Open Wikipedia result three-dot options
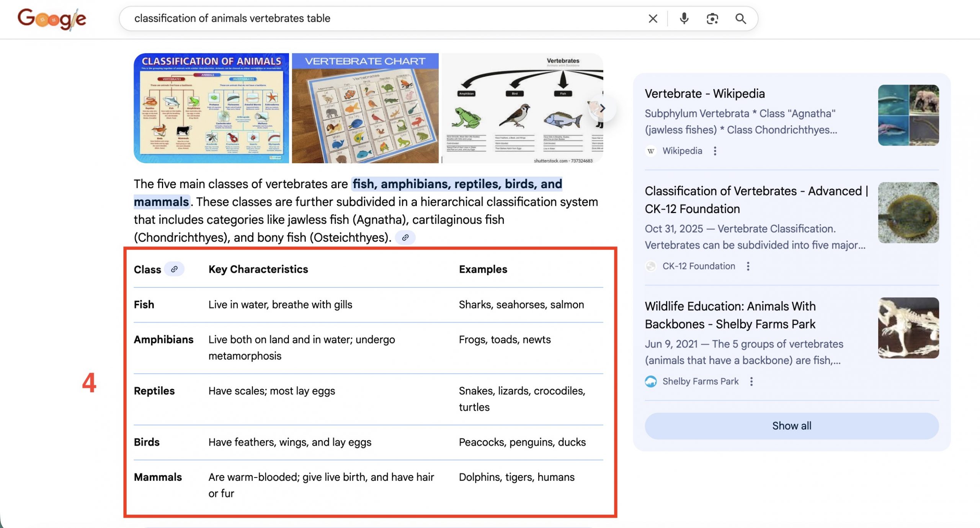This screenshot has height=528, width=980. point(715,151)
